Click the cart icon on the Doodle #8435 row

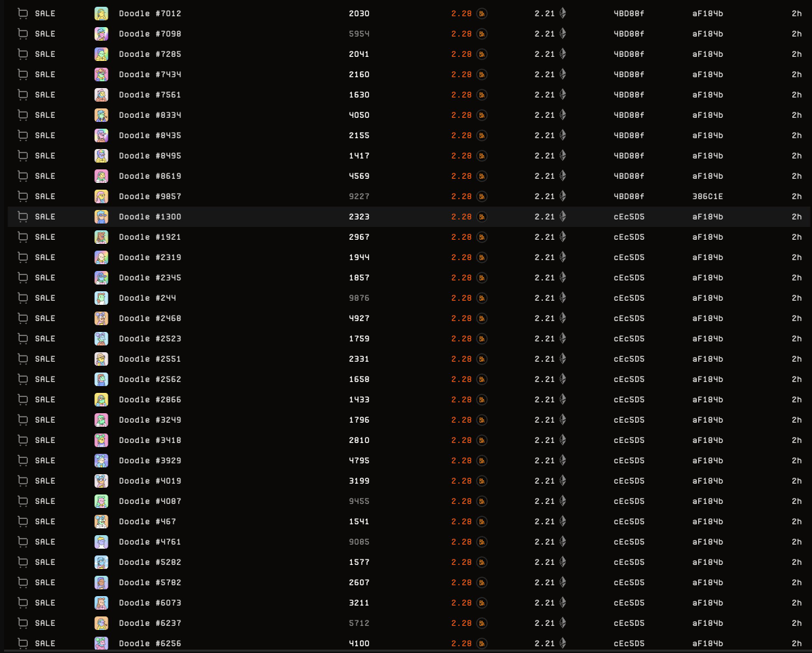click(x=23, y=135)
